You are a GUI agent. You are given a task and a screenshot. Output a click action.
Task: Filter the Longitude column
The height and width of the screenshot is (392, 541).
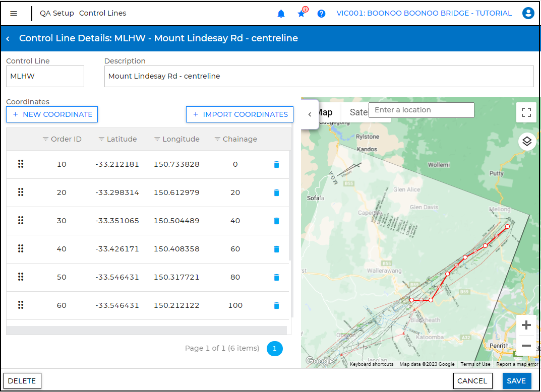pos(157,139)
